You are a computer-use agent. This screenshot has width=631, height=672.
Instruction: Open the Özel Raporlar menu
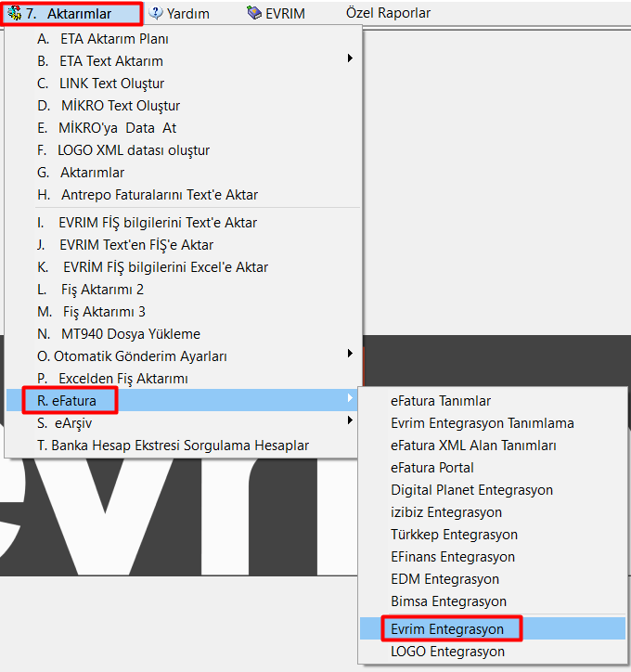tap(388, 13)
